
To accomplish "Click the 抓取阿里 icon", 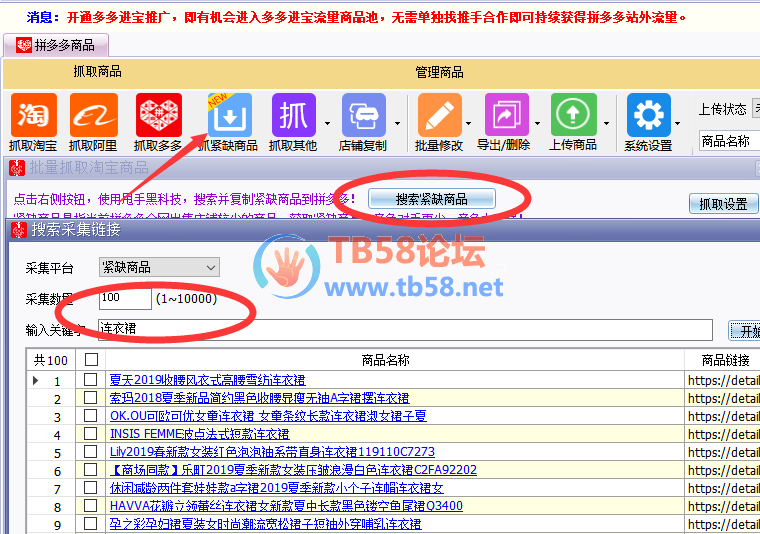I will (x=91, y=115).
